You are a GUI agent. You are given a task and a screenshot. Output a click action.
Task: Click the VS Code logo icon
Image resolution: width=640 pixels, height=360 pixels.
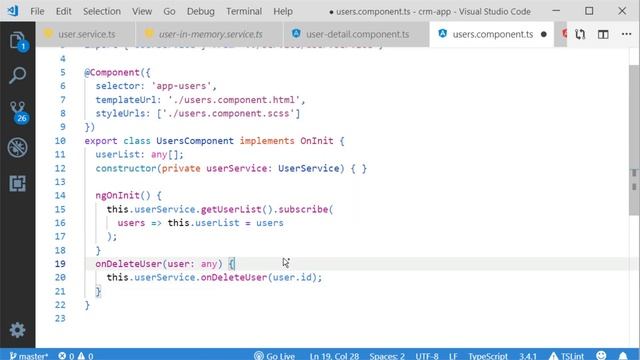tap(13, 11)
